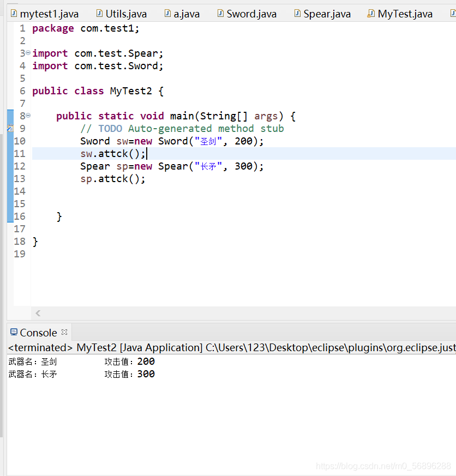The width and height of the screenshot is (456, 476).
Task: Collapse the import block at line 3
Action: [x=28, y=53]
